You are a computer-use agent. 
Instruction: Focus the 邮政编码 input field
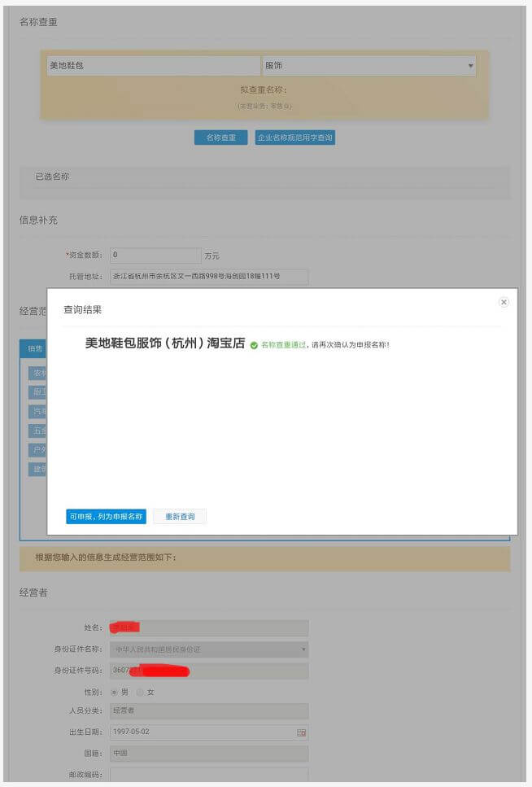(209, 775)
